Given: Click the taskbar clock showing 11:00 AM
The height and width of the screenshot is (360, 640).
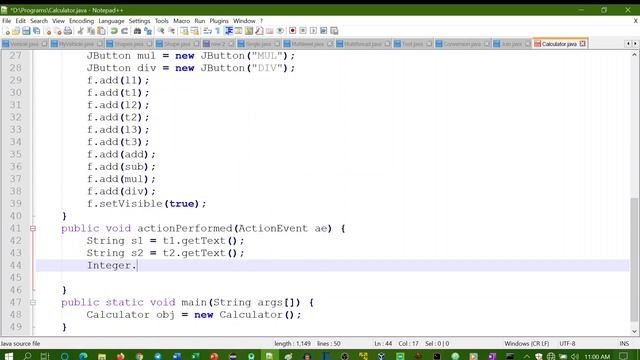Looking at the screenshot, I should [x=597, y=356].
